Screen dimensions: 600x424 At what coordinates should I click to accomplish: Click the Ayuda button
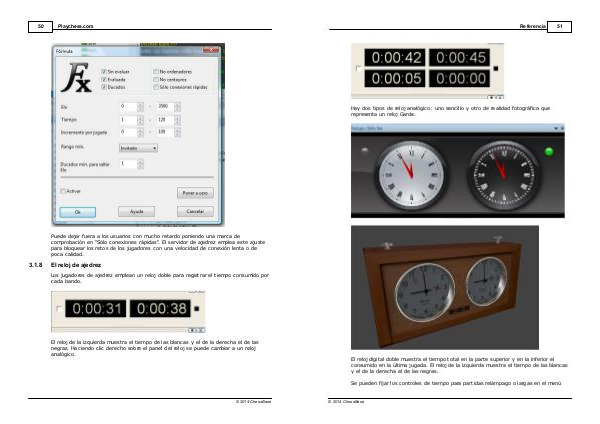[136, 212]
